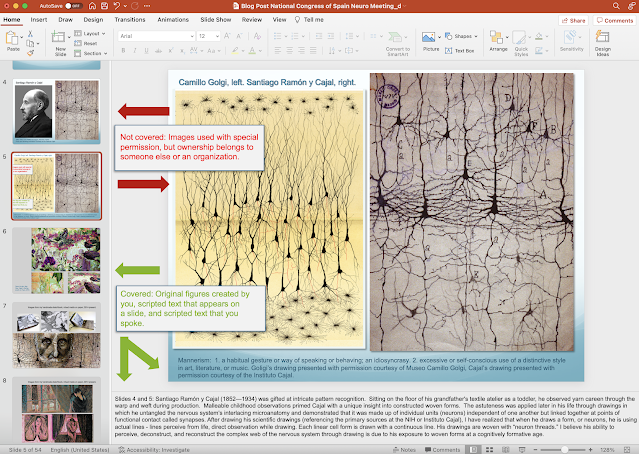Center the text alignment
The width and height of the screenshot is (639, 454).
point(289,51)
